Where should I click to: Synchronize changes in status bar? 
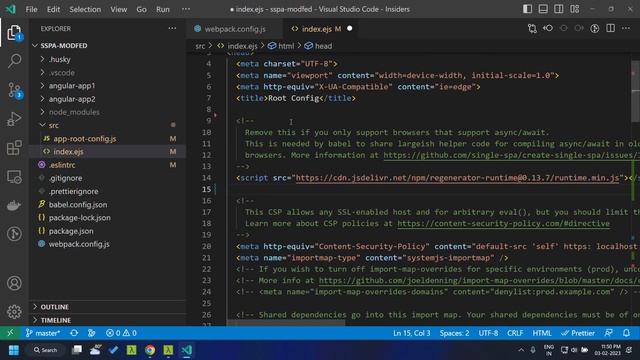coord(74,333)
